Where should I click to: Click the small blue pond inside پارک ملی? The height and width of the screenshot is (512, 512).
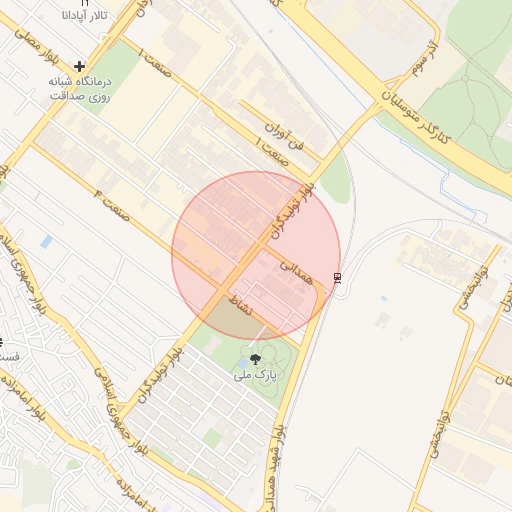point(244,363)
